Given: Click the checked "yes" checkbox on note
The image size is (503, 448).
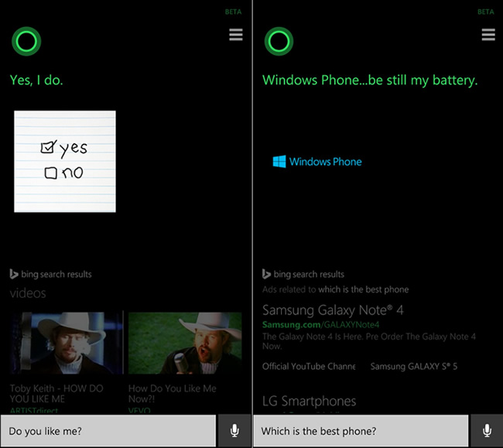Looking at the screenshot, I should click(x=47, y=148).
